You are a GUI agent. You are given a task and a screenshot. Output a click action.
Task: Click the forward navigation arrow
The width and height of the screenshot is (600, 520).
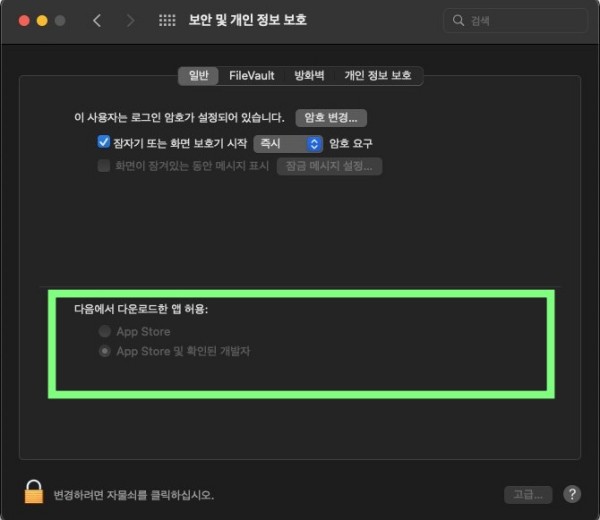pyautogui.click(x=130, y=20)
